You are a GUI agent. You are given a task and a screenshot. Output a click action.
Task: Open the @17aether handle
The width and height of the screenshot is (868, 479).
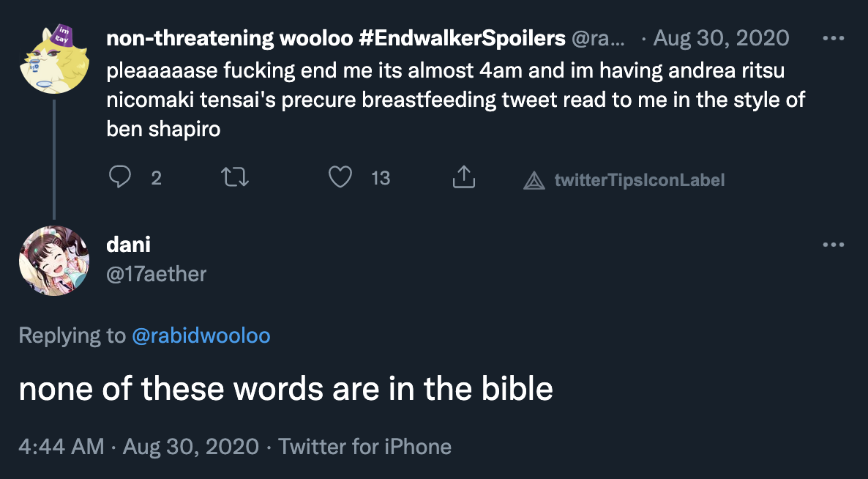click(x=157, y=274)
